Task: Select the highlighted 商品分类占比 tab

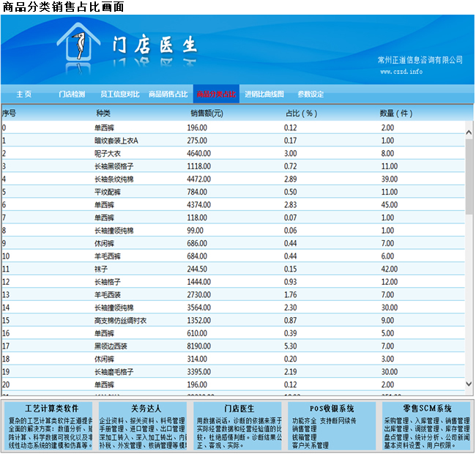Action: point(216,94)
